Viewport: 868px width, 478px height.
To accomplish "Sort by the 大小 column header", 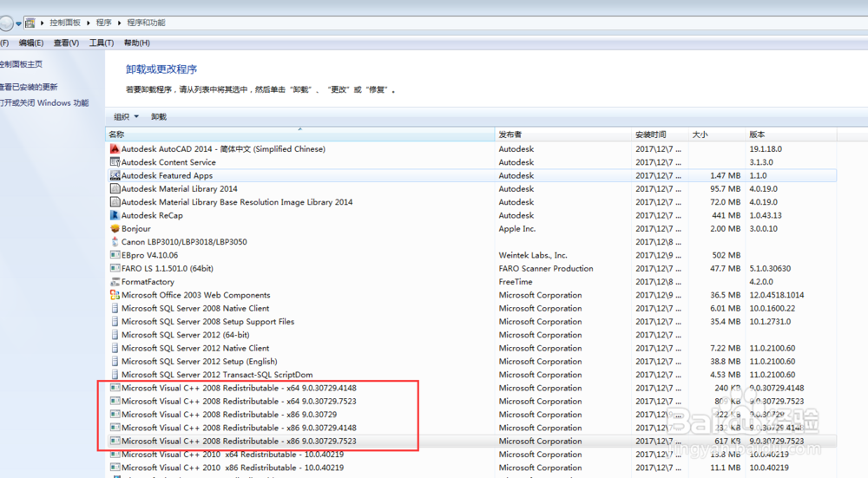I will [x=717, y=134].
